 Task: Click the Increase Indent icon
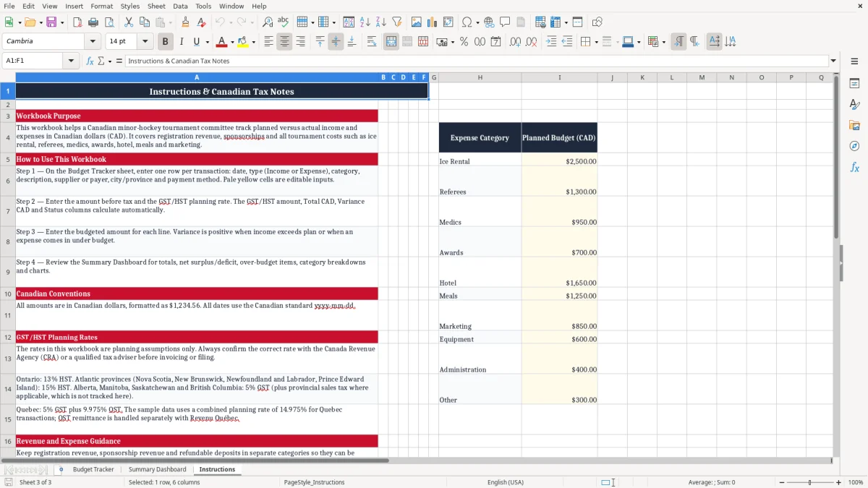(551, 42)
